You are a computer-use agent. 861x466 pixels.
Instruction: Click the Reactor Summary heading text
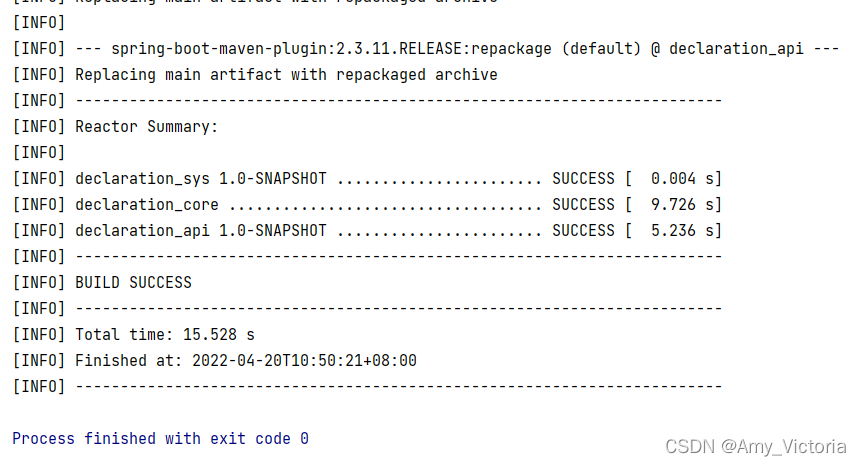coord(146,127)
